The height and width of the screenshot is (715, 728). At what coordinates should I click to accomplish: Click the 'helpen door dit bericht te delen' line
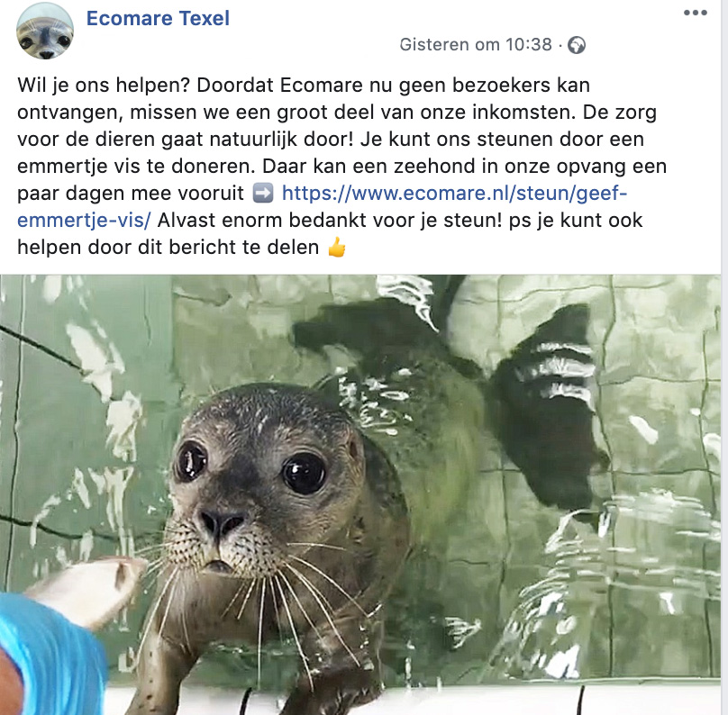pyautogui.click(x=168, y=248)
